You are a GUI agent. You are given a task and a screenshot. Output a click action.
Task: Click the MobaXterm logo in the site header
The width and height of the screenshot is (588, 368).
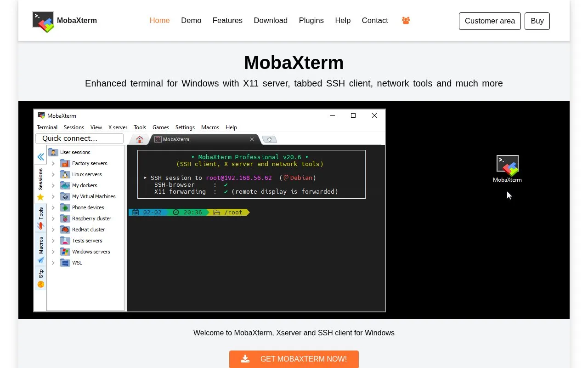43,21
